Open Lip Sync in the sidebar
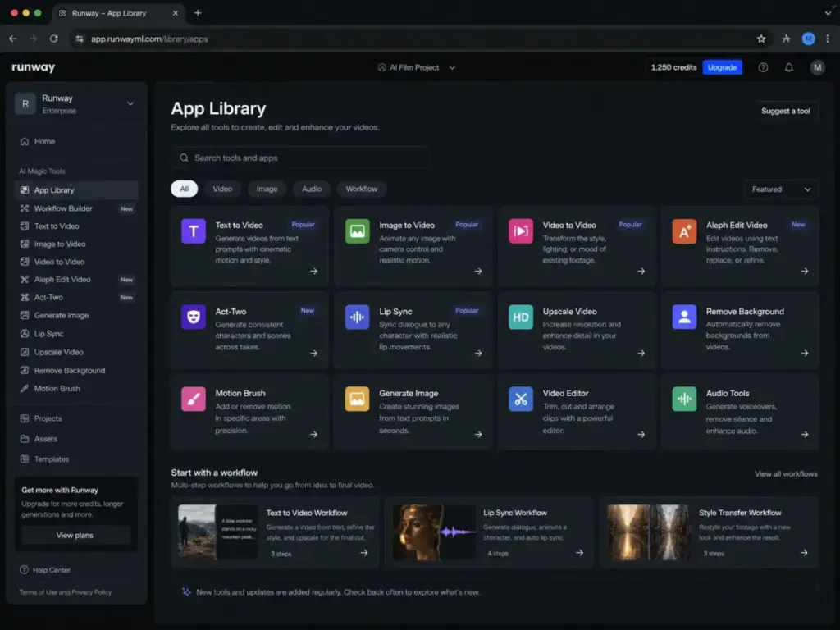 76,333
